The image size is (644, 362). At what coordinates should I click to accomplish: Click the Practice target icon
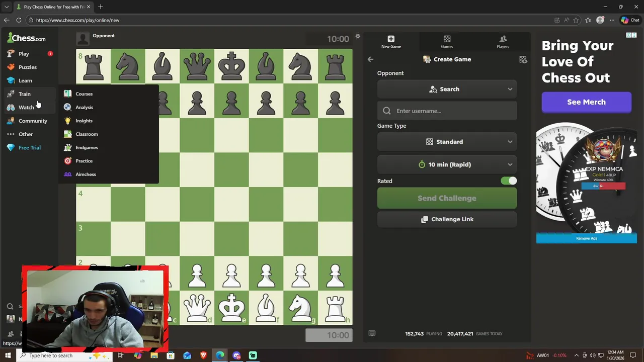click(67, 161)
